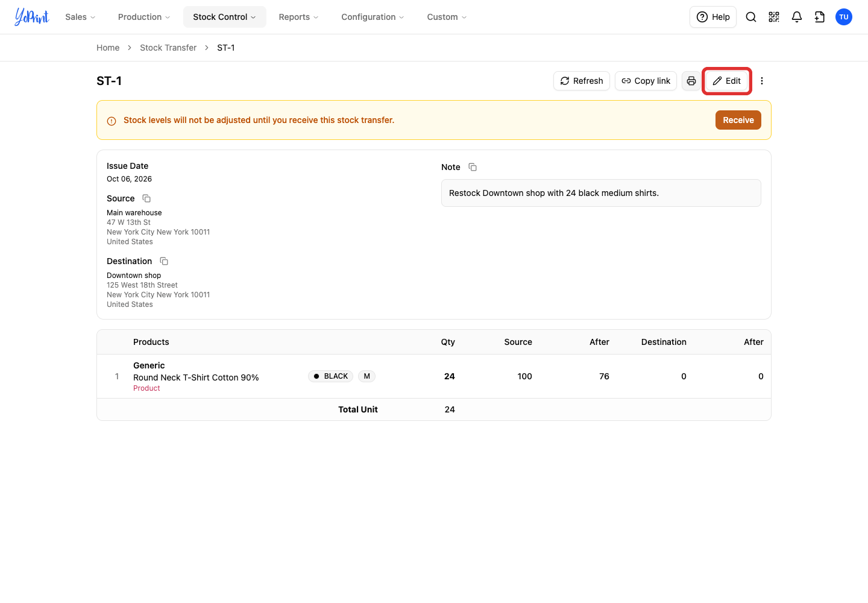Go to Stock Transfer breadcrumb

(168, 48)
